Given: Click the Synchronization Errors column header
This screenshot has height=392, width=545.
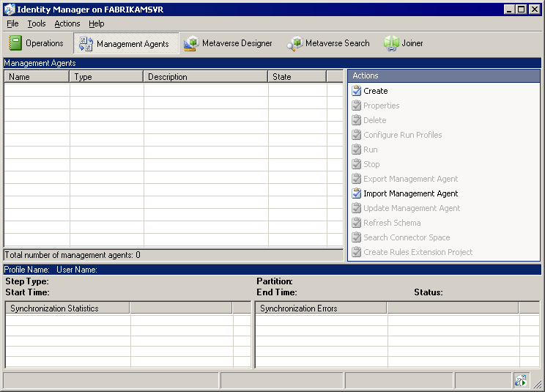Looking at the screenshot, I should (x=321, y=308).
